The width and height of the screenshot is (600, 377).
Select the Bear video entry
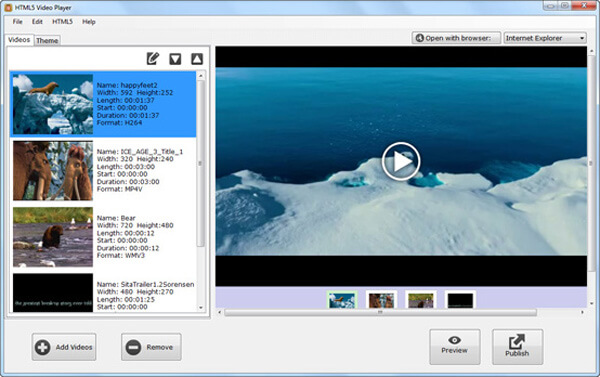[103, 237]
